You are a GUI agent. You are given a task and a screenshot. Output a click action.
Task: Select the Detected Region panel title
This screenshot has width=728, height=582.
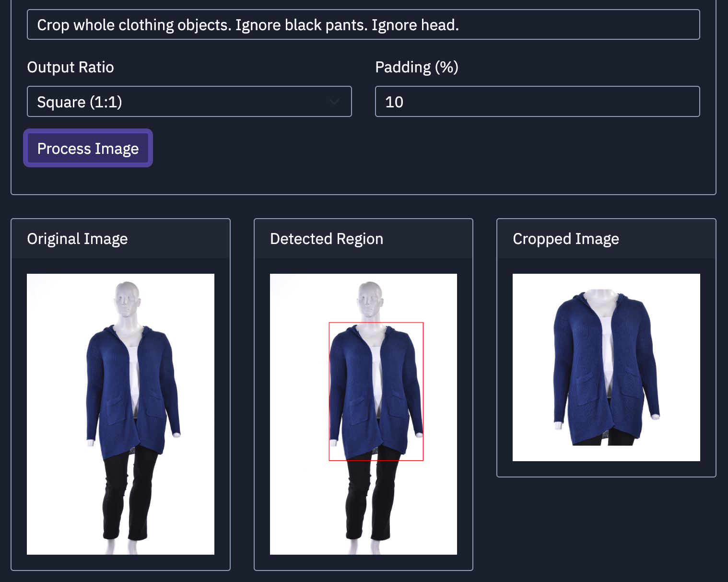coord(327,238)
